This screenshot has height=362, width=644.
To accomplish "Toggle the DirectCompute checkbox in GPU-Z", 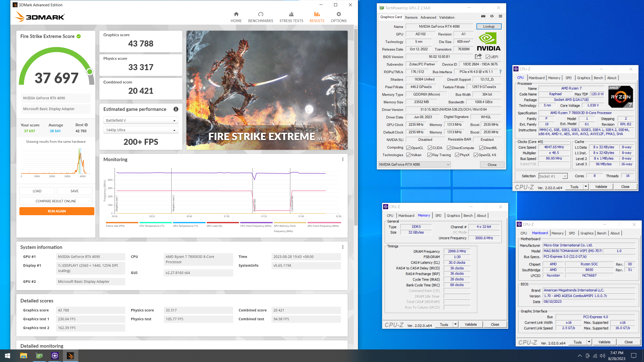I will 449,148.
